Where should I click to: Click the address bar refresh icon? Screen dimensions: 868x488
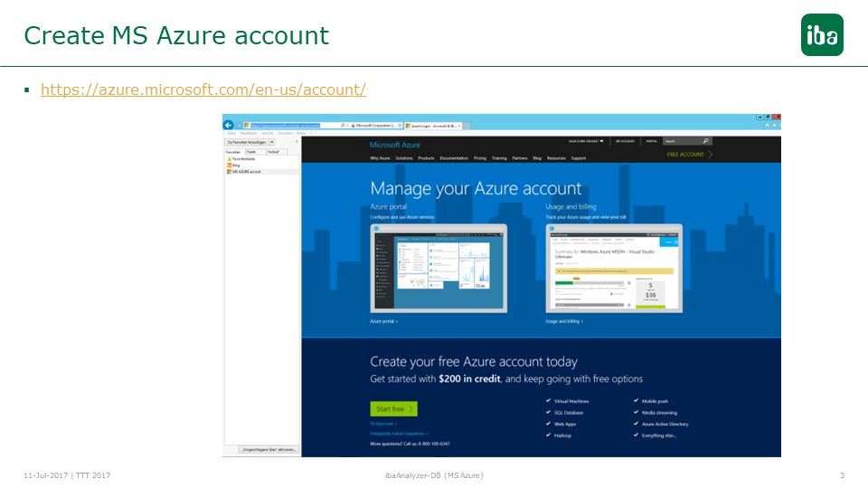click(400, 126)
